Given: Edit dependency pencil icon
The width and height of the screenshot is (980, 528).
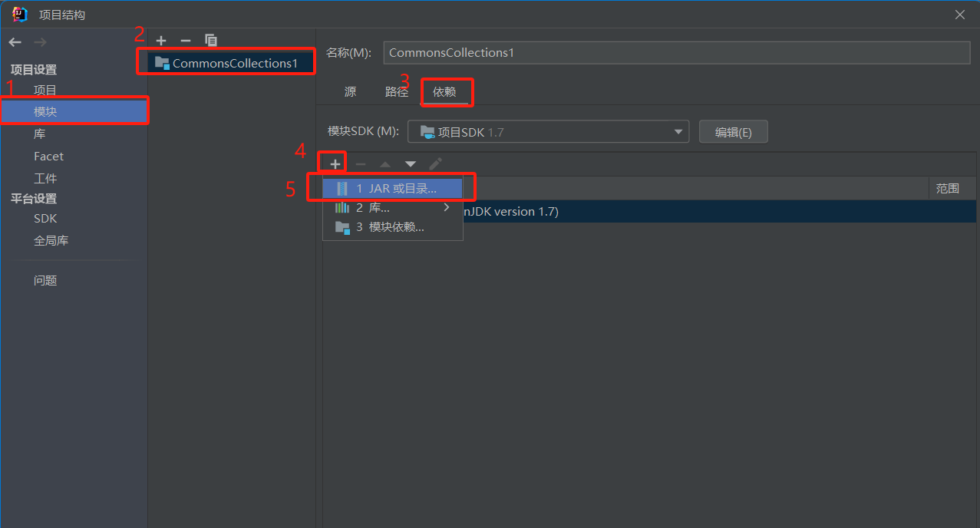Looking at the screenshot, I should point(435,164).
